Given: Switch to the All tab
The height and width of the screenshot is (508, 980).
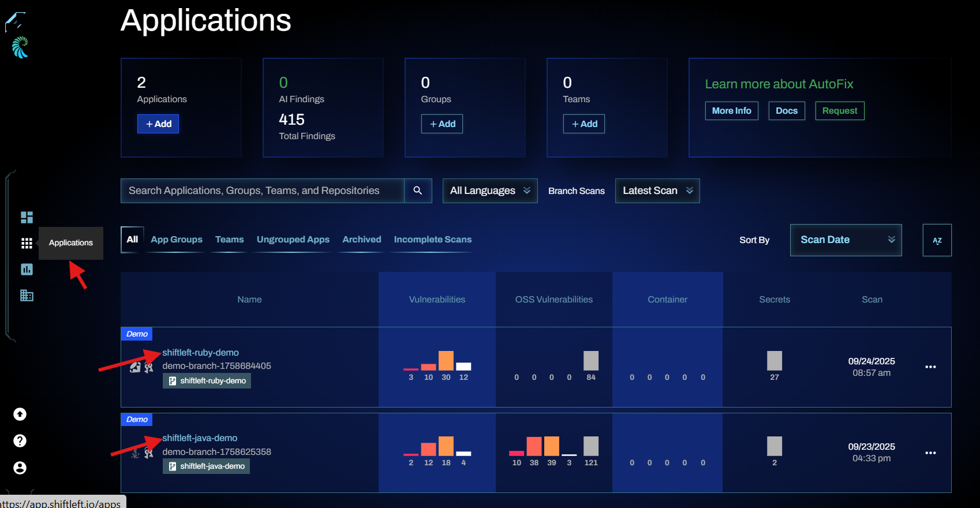Looking at the screenshot, I should (x=132, y=240).
